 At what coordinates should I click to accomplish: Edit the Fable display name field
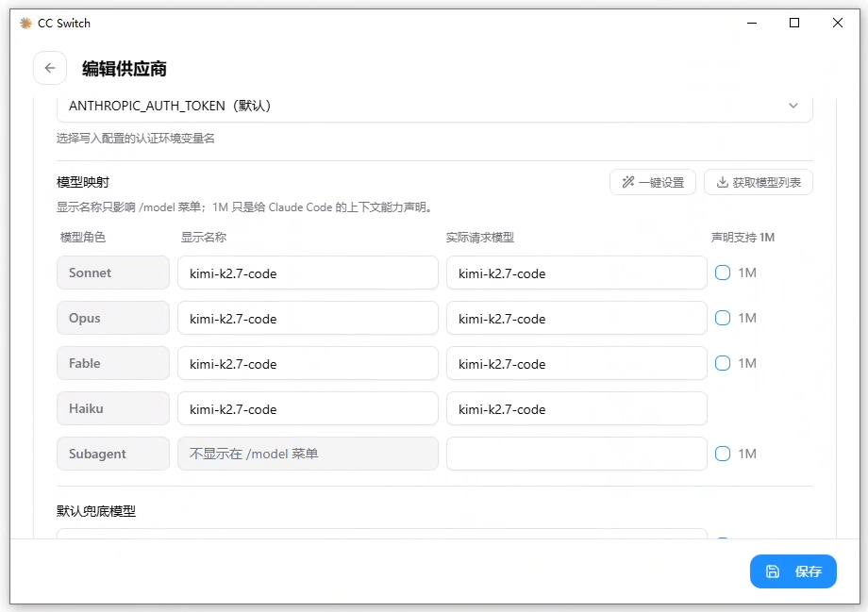point(308,364)
